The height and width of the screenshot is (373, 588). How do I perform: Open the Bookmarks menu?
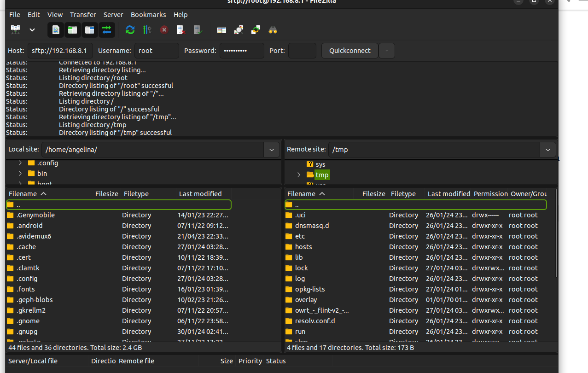(148, 15)
